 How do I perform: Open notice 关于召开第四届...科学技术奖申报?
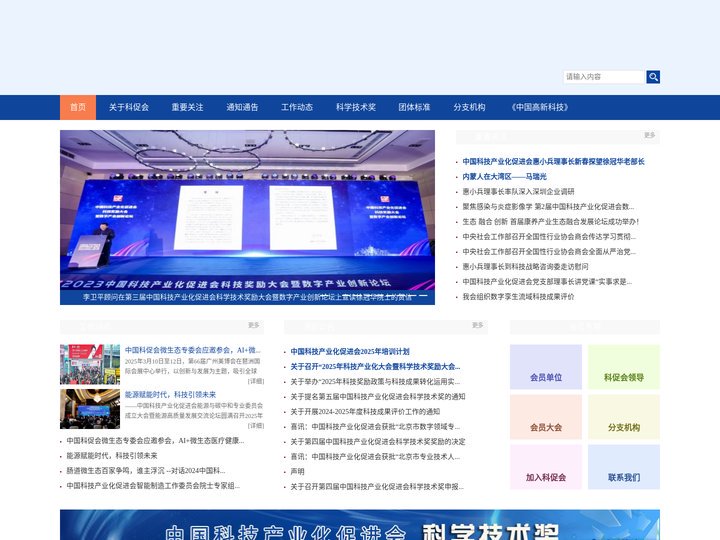[377, 487]
